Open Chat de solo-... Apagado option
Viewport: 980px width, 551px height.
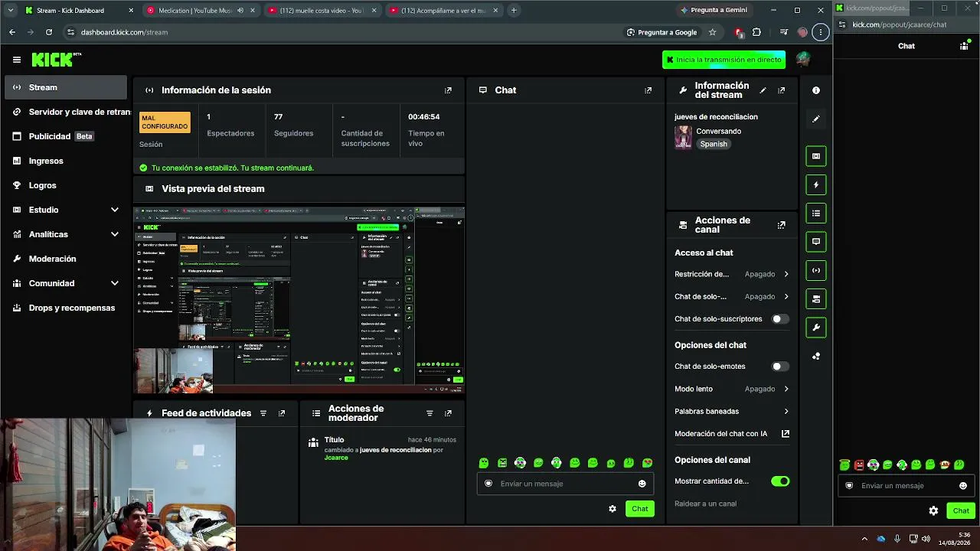coord(731,297)
